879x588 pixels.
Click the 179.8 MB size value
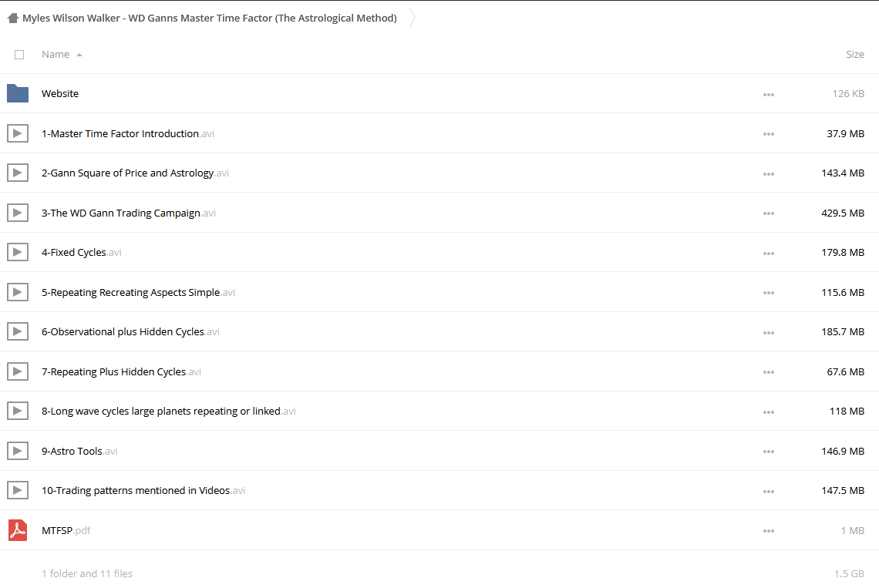click(843, 252)
